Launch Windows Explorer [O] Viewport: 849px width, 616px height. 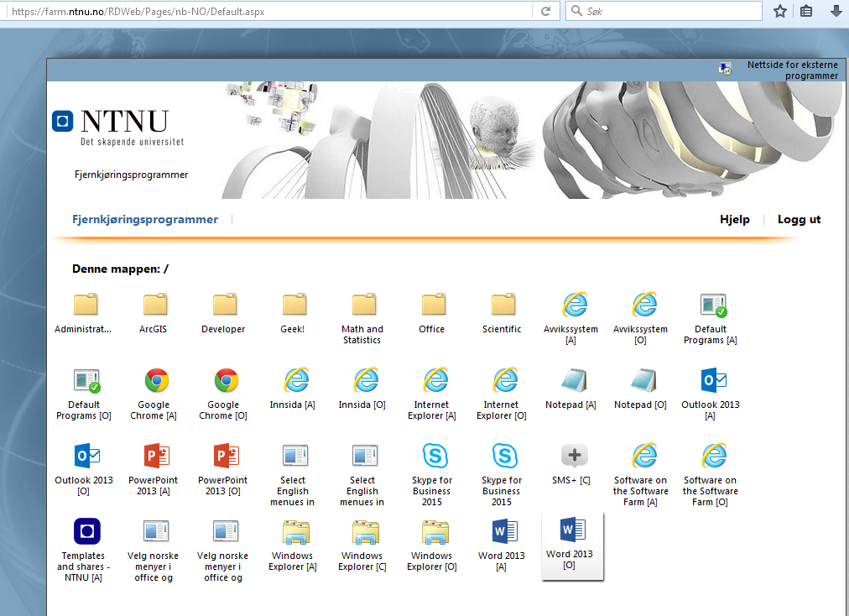click(433, 545)
